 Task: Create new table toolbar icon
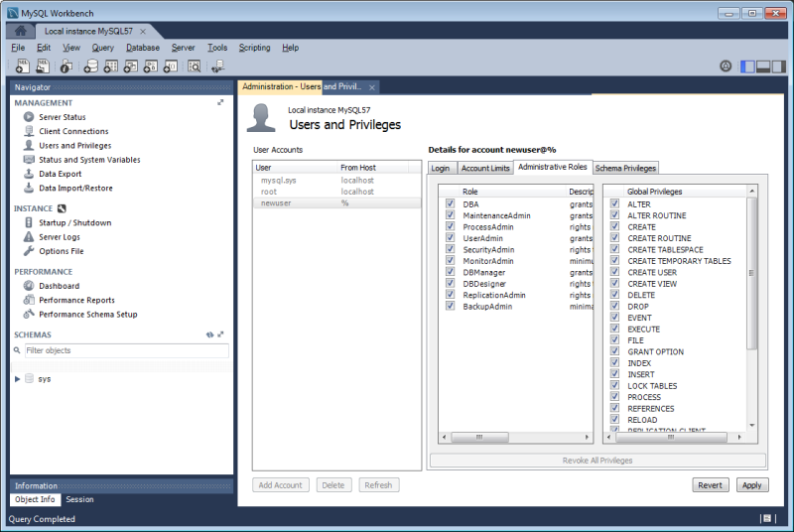pos(111,66)
